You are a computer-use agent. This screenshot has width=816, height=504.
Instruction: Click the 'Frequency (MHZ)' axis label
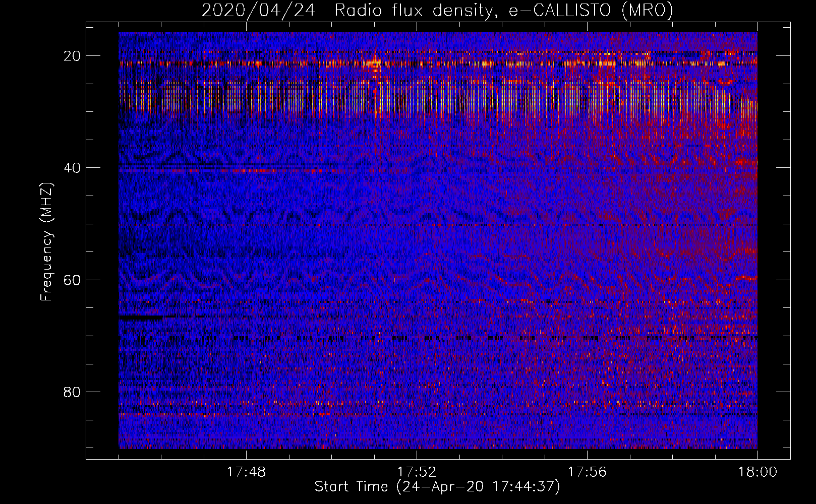(x=46, y=242)
